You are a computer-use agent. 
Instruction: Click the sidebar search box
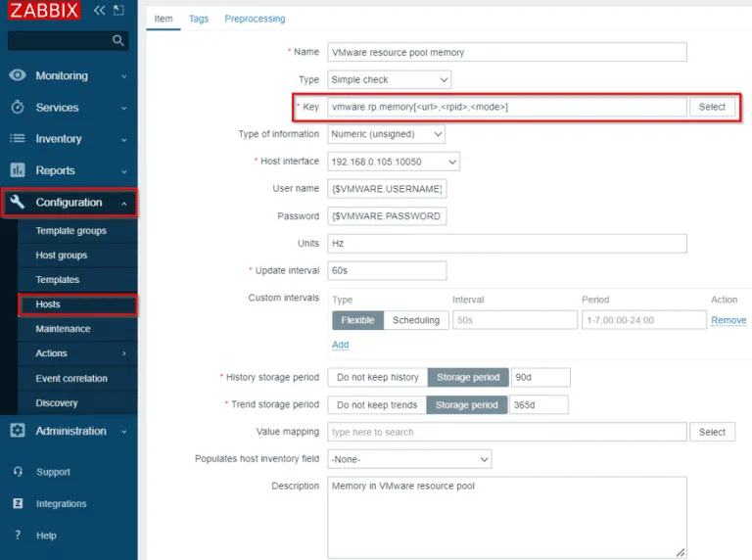point(69,41)
